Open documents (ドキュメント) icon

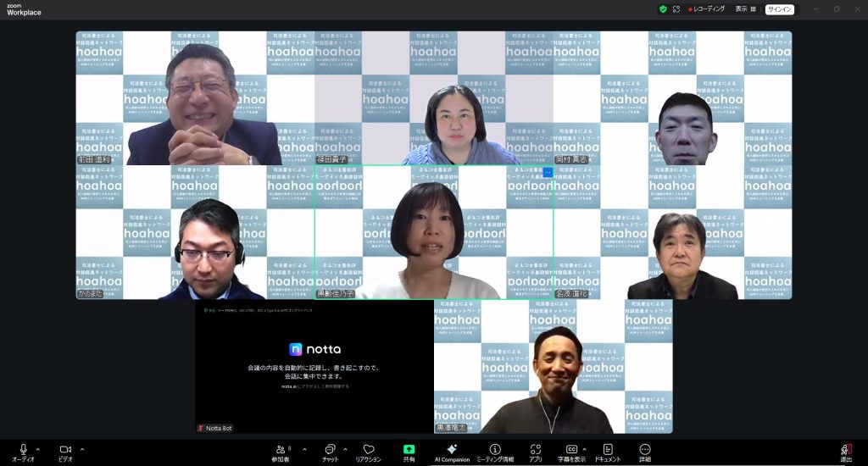click(608, 450)
